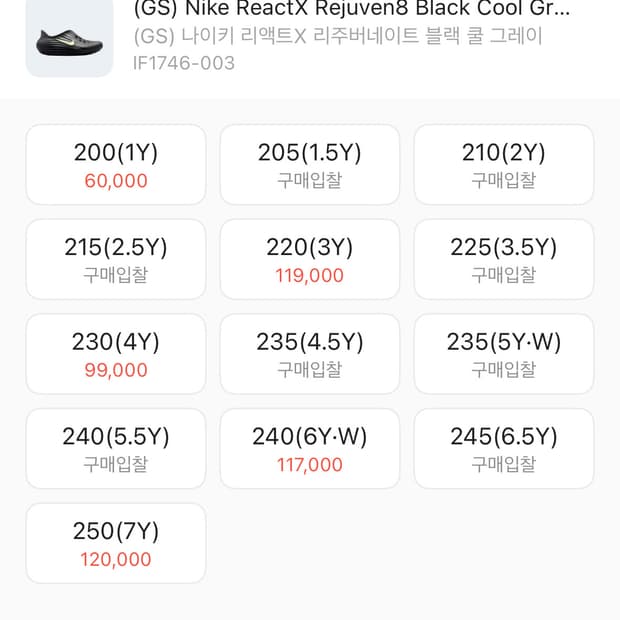Tap size 225(3.5Y) purchase bid
This screenshot has width=620, height=620.
(504, 259)
